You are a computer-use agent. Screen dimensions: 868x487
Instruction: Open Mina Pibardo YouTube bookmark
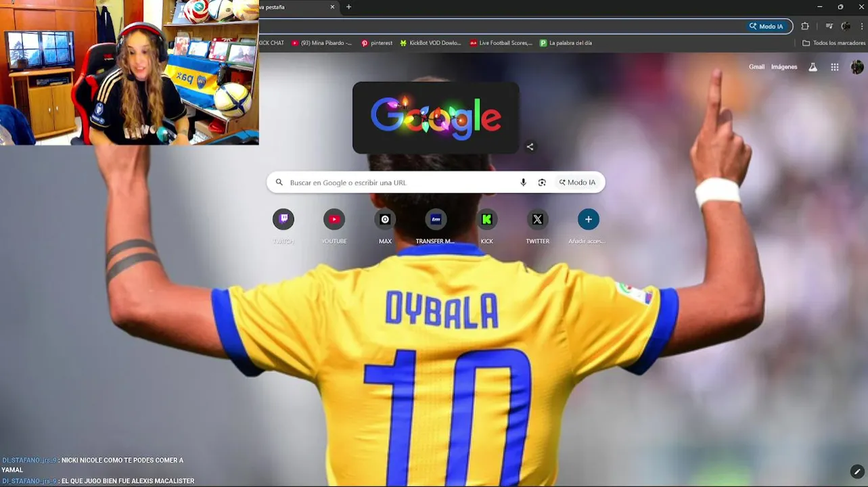[322, 43]
